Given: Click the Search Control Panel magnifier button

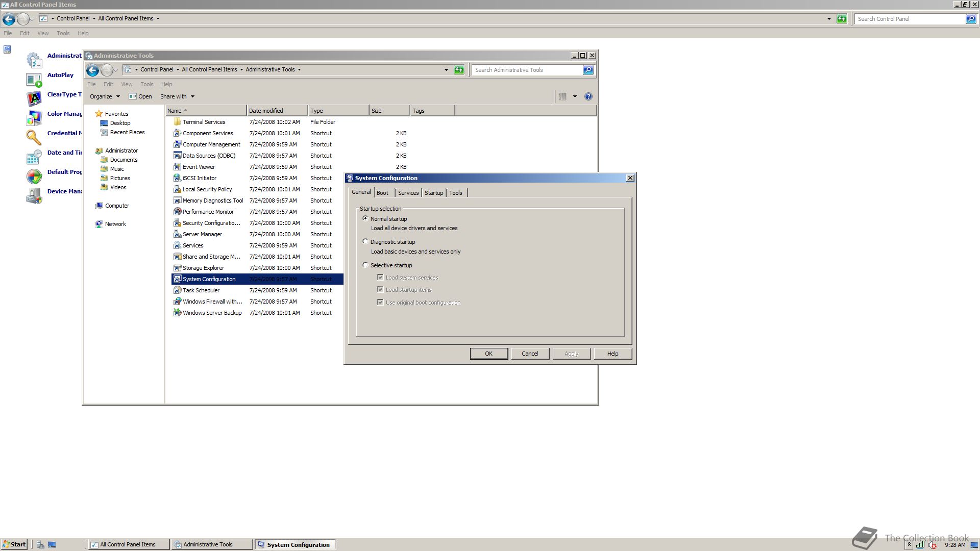Looking at the screenshot, I should (970, 19).
